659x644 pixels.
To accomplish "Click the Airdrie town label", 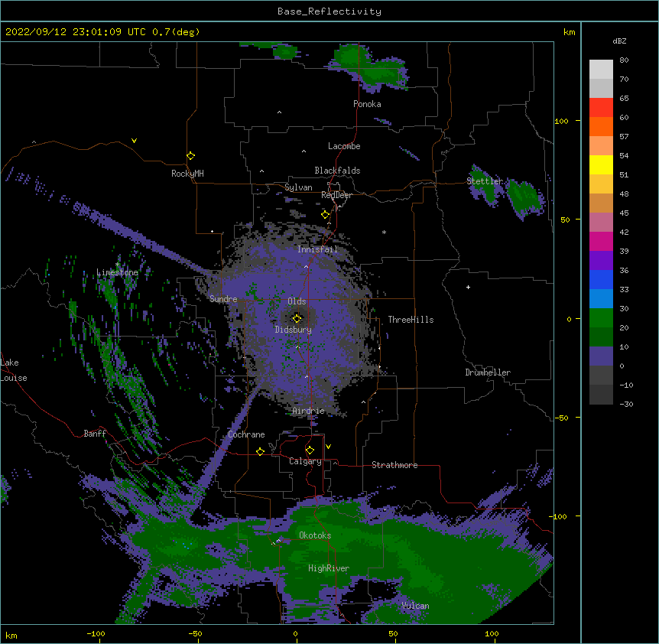I will [x=309, y=411].
